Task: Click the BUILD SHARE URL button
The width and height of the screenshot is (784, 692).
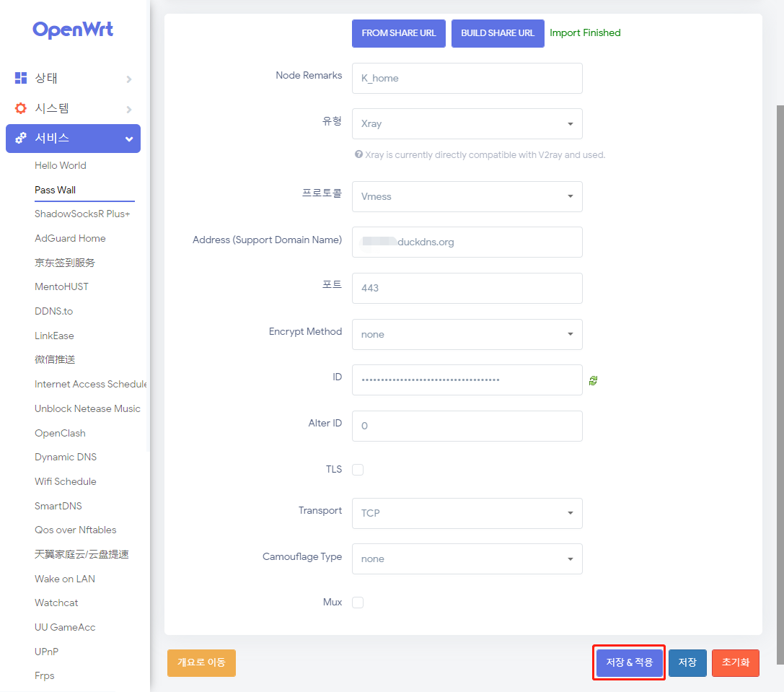Action: point(498,33)
